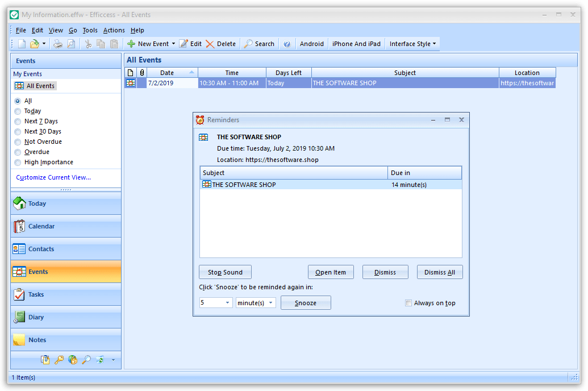Click the key icon in sidebar footer
588x391 pixels.
(59, 360)
